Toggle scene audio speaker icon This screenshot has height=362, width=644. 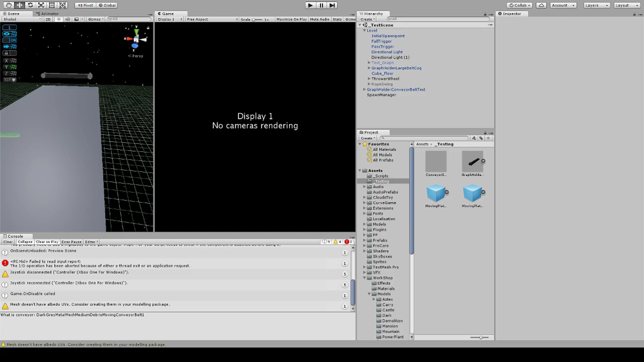click(67, 19)
